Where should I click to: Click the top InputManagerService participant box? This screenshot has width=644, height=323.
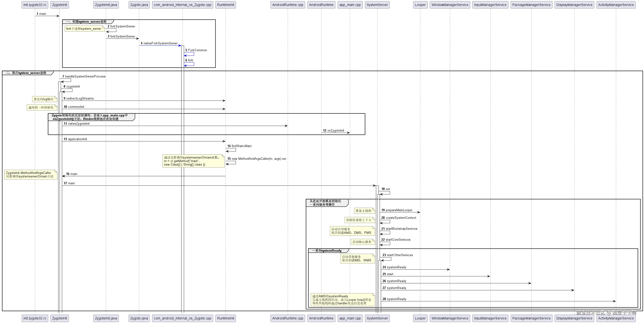pyautogui.click(x=490, y=5)
